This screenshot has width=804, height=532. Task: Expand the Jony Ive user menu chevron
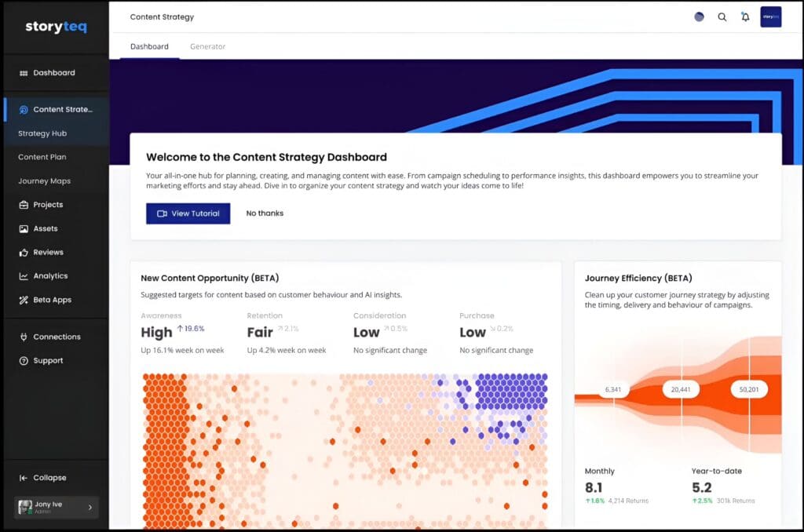point(90,508)
